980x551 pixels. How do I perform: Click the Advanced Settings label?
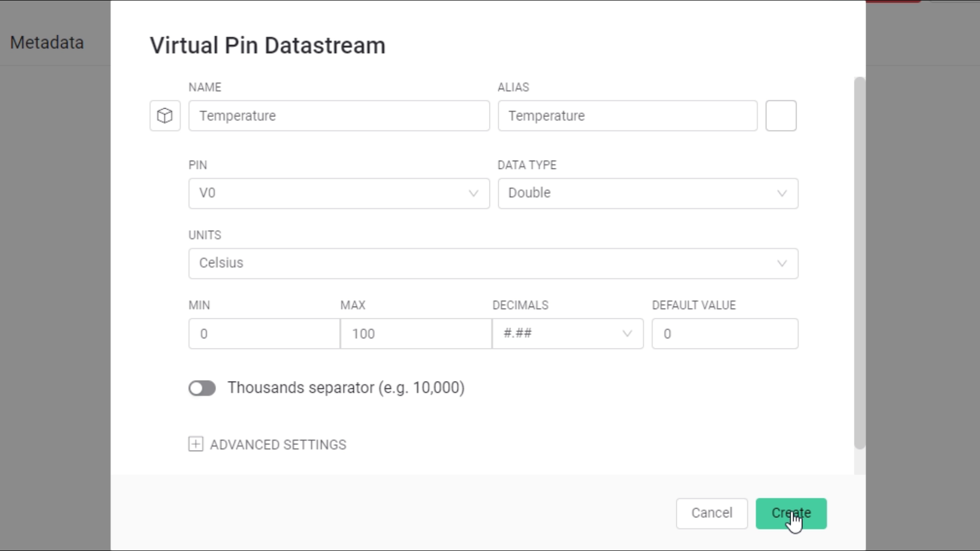pos(278,445)
